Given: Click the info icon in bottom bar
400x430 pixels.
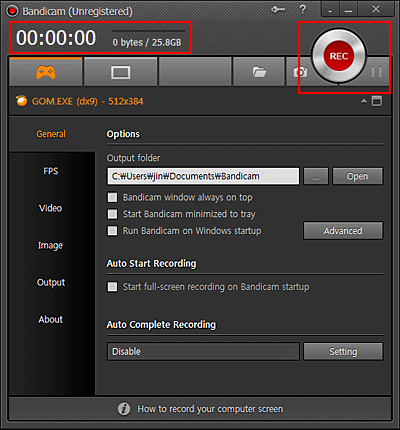Looking at the screenshot, I should click(124, 409).
